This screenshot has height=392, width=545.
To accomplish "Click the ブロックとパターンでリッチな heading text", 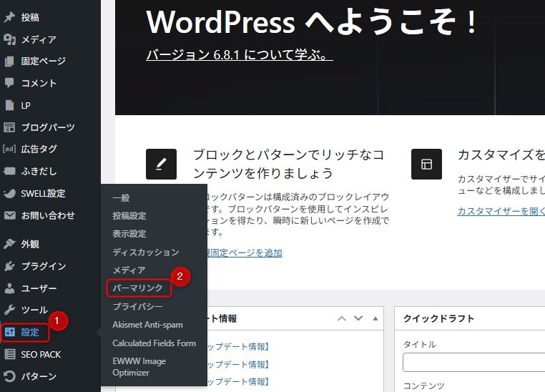I will click(288, 164).
